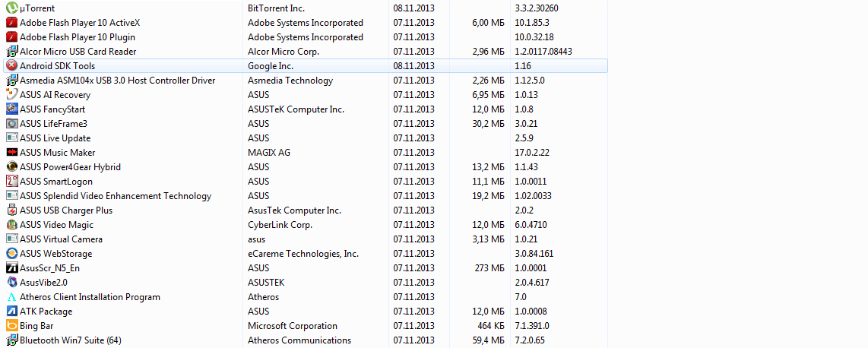Click the ASUS Live Update icon
The width and height of the screenshot is (868, 348).
click(11, 138)
